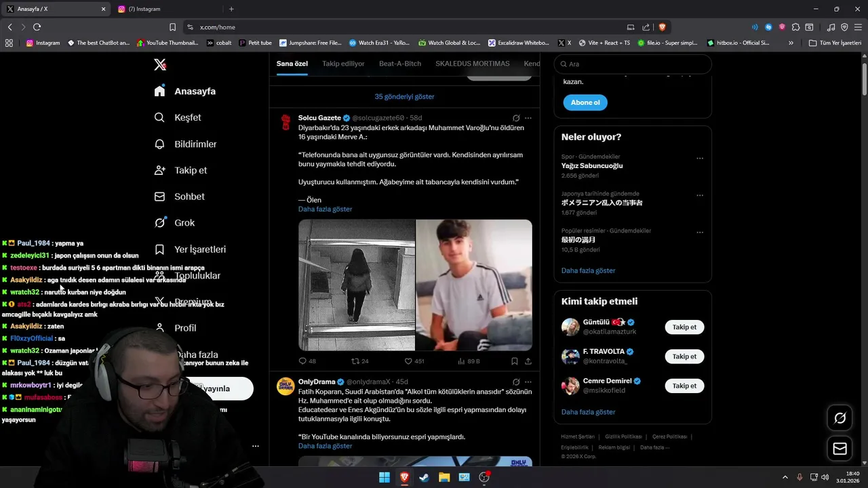Show more accounts in Kimi takip etmeli
The width and height of the screenshot is (868, 488).
click(588, 412)
